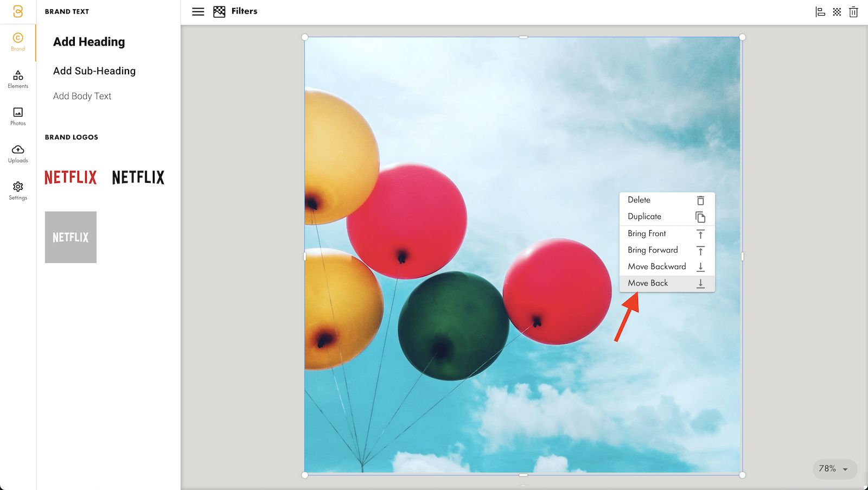Add Heading text to the design
This screenshot has height=490, width=868.
pyautogui.click(x=89, y=42)
